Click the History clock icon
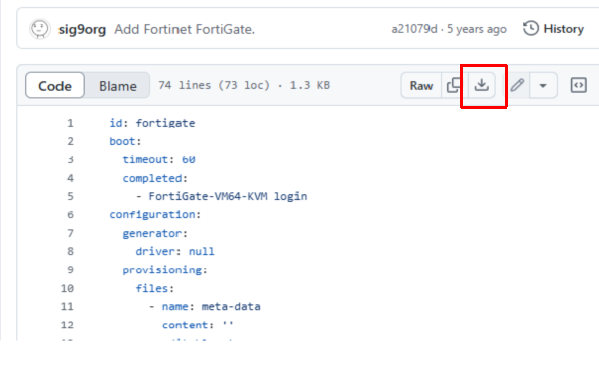Screen dimensions: 599x380 pyautogui.click(x=531, y=29)
